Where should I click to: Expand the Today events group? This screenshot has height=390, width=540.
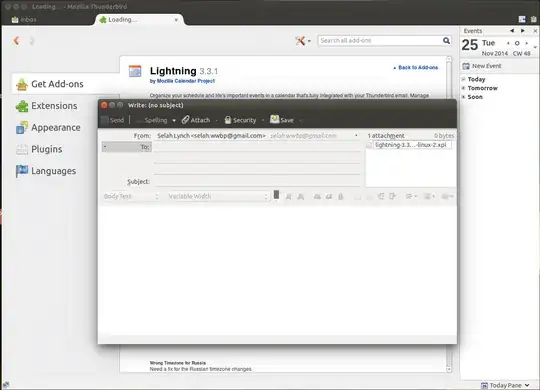click(x=464, y=79)
